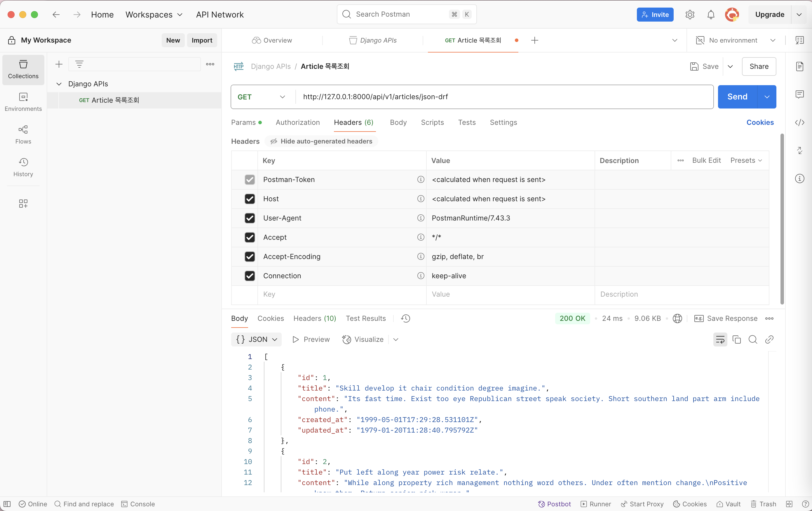Open the request Info icon in right sidebar

point(799,179)
